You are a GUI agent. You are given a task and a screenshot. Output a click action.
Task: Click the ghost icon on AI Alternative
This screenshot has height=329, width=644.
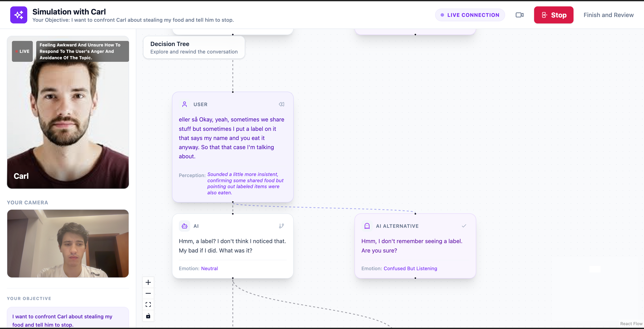(367, 226)
